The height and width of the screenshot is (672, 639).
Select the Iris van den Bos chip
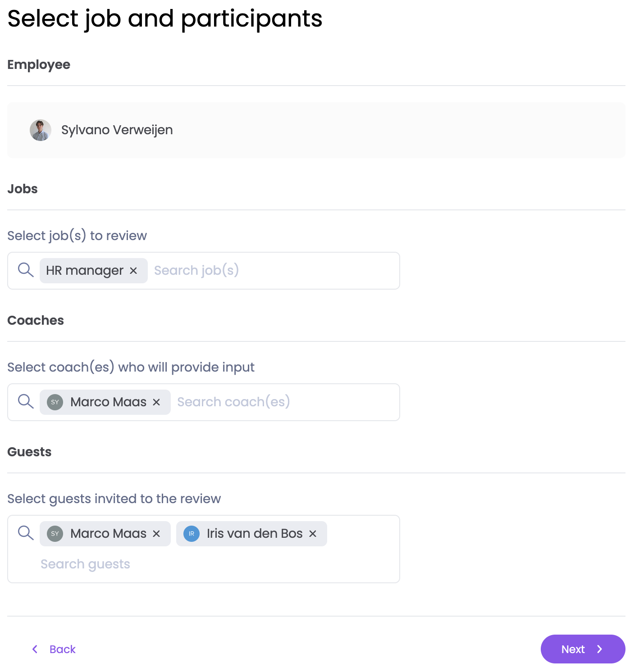(x=254, y=534)
